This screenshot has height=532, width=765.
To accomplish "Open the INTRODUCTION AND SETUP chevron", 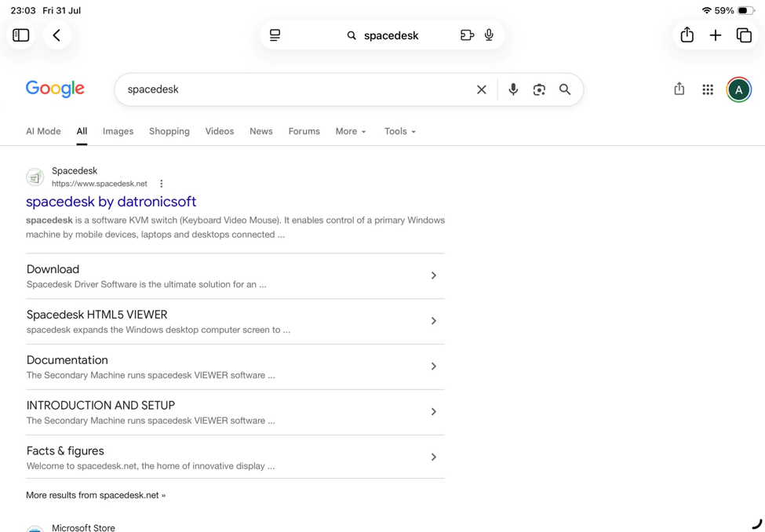I will pos(433,411).
